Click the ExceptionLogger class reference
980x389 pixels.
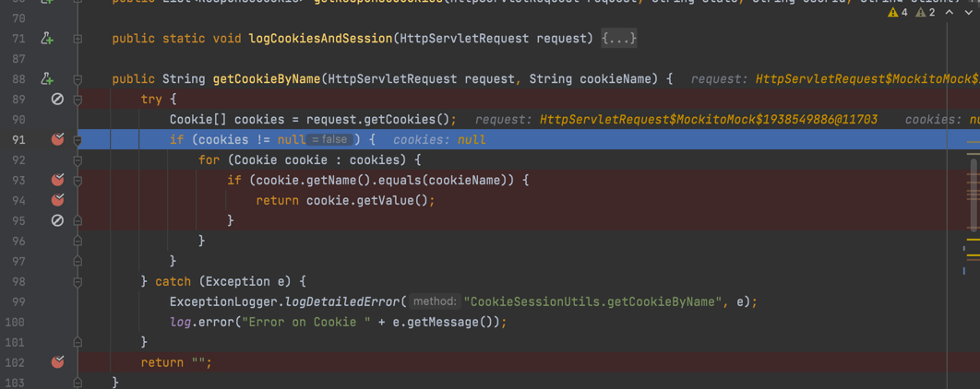223,301
